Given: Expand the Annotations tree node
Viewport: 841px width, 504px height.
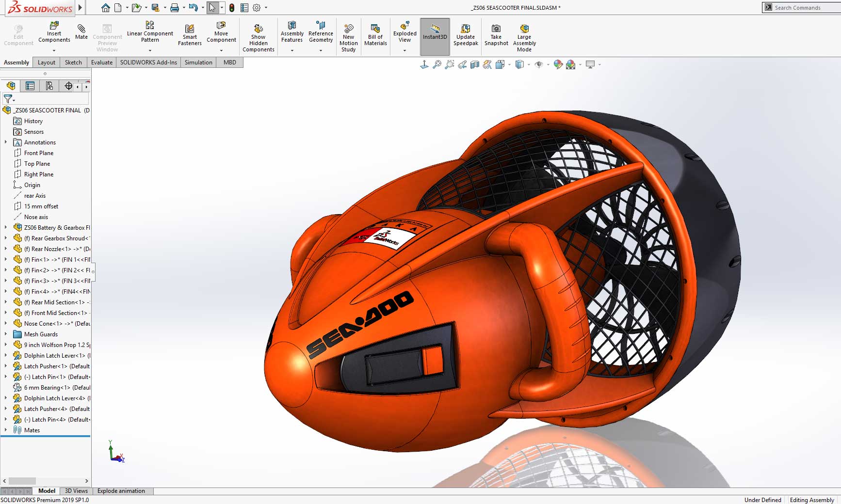Looking at the screenshot, I should pyautogui.click(x=5, y=142).
